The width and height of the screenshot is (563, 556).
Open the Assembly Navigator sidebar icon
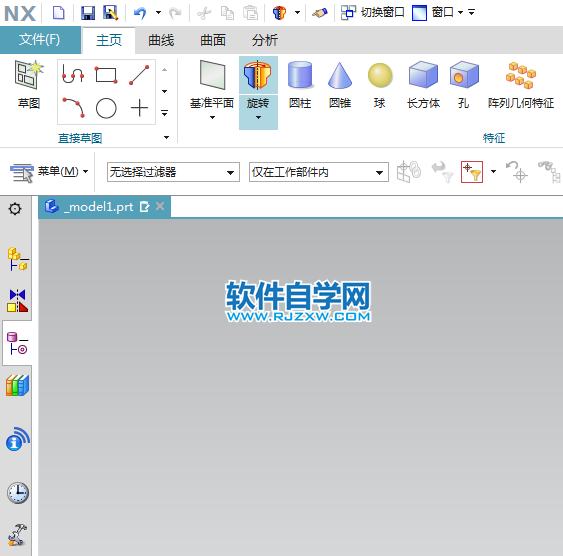pyautogui.click(x=17, y=259)
